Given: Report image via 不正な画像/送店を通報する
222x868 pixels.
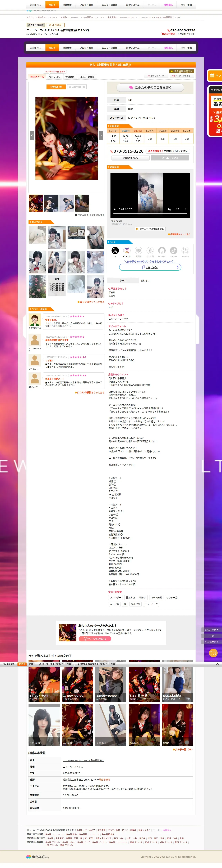Looking at the screenshot, I should pos(89,215).
